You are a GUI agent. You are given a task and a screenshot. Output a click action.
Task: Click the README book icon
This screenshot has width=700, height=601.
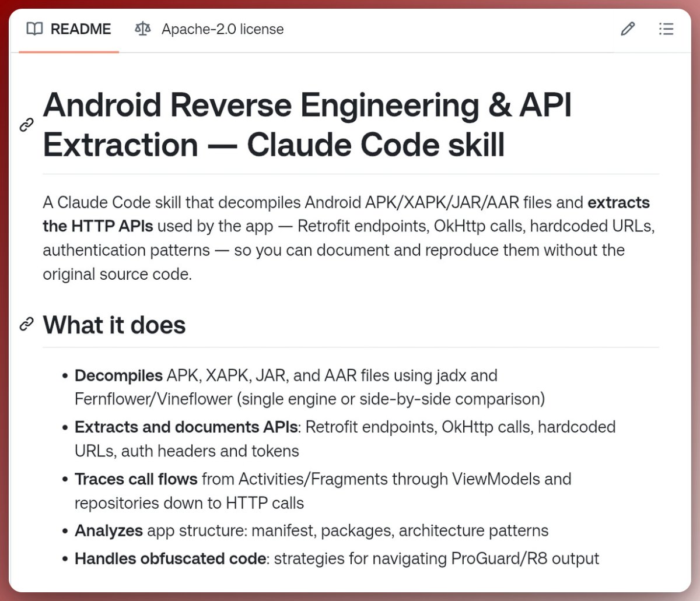tap(35, 29)
